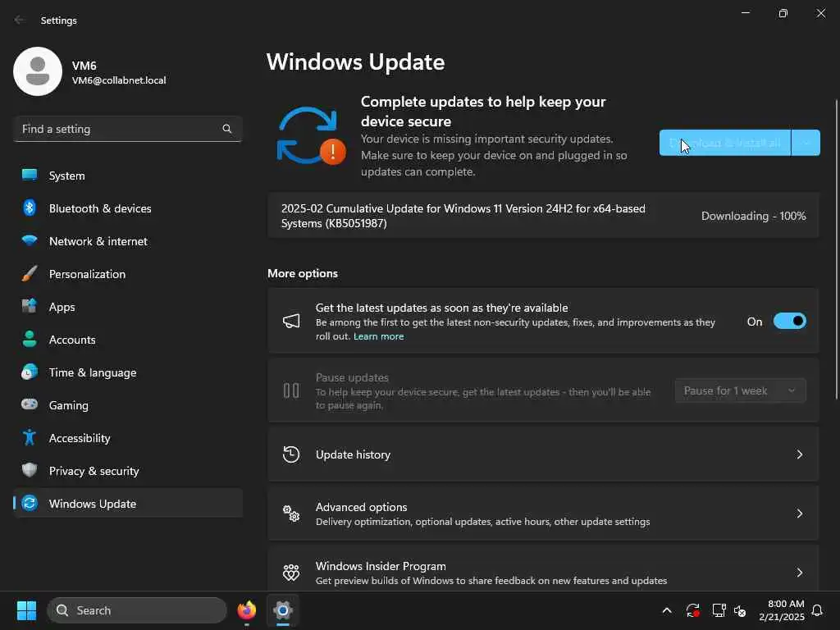Click the Accessibility figure icon
840x630 pixels.
30,438
